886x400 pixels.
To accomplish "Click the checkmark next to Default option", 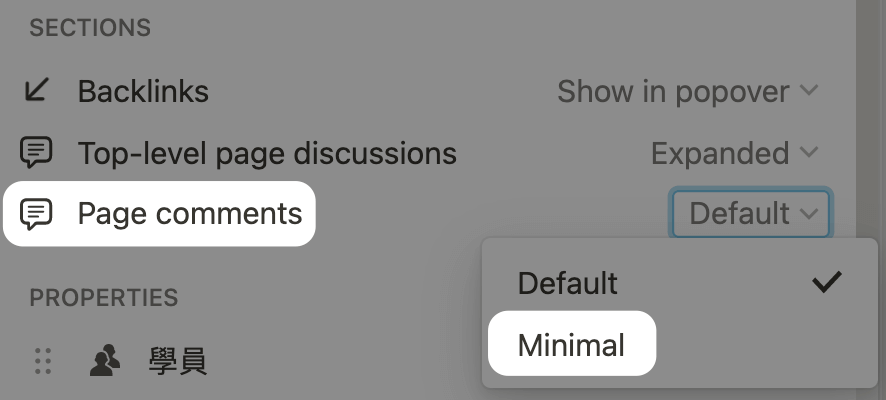I will tap(827, 282).
